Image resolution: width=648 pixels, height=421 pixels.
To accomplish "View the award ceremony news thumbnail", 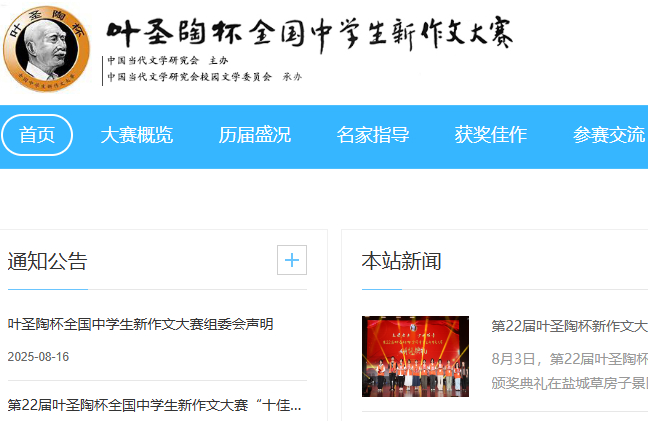I will (x=415, y=356).
